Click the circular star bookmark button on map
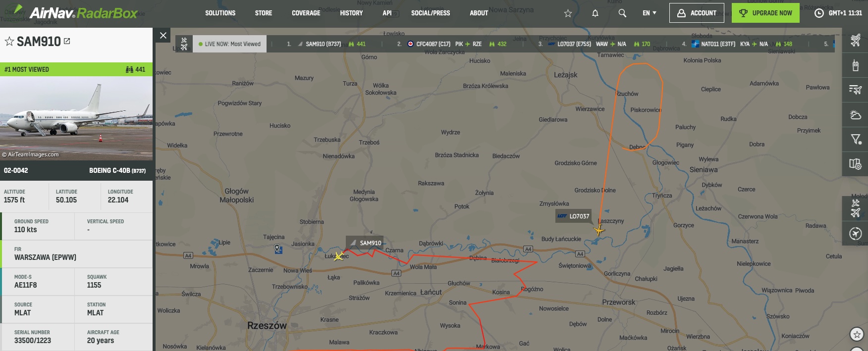The width and height of the screenshot is (868, 351). click(x=857, y=334)
